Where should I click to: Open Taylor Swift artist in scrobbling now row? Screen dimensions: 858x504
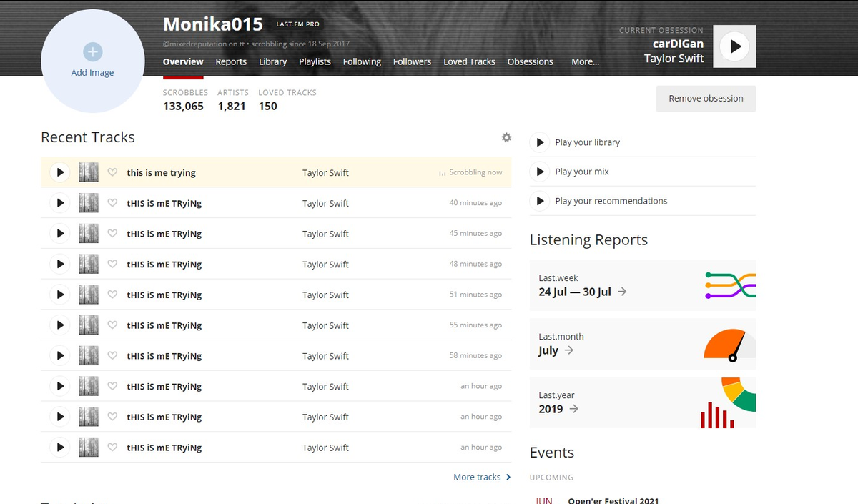click(325, 172)
